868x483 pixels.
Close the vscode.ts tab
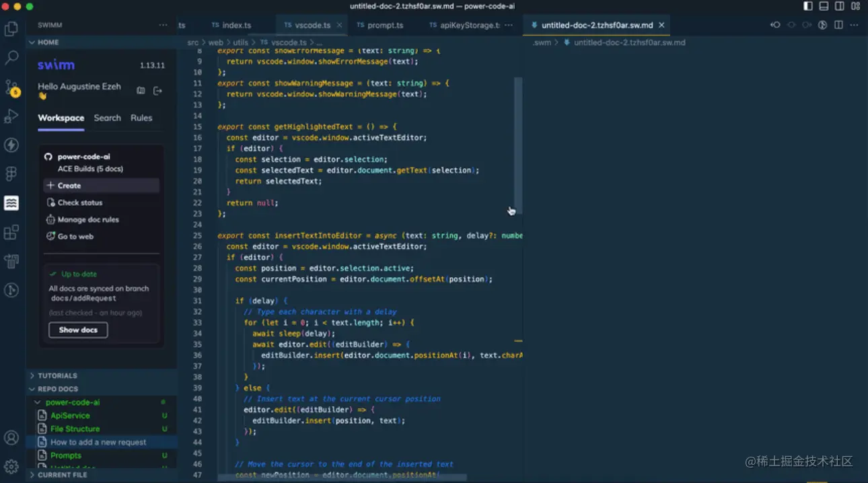click(x=340, y=25)
